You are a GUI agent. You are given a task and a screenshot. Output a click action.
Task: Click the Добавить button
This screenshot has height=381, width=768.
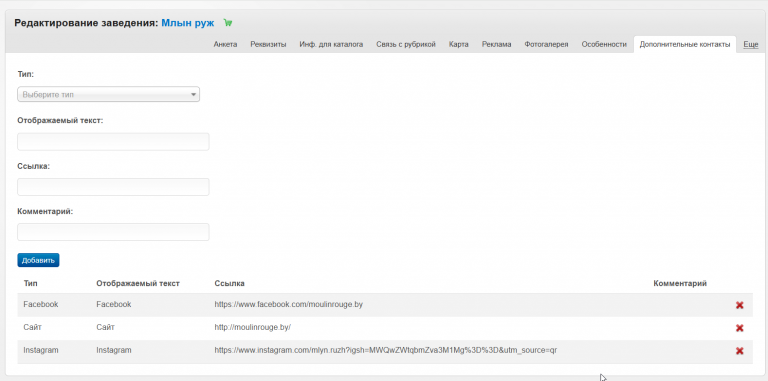coord(38,260)
